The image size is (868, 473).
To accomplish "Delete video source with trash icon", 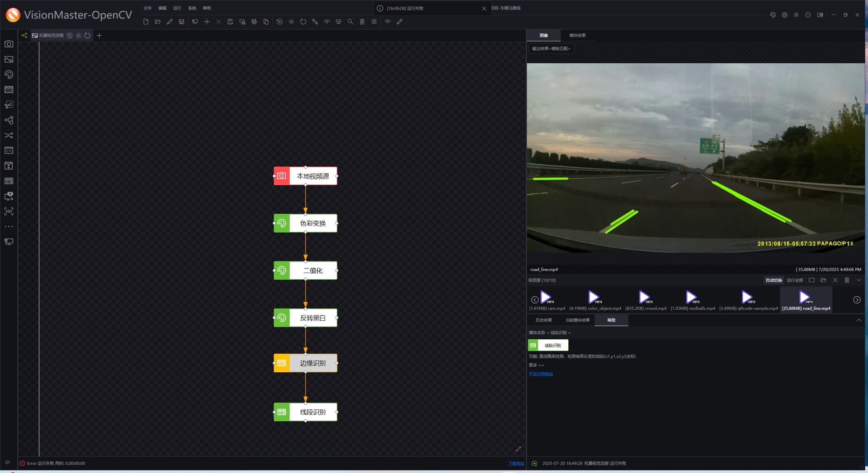I will point(847,280).
